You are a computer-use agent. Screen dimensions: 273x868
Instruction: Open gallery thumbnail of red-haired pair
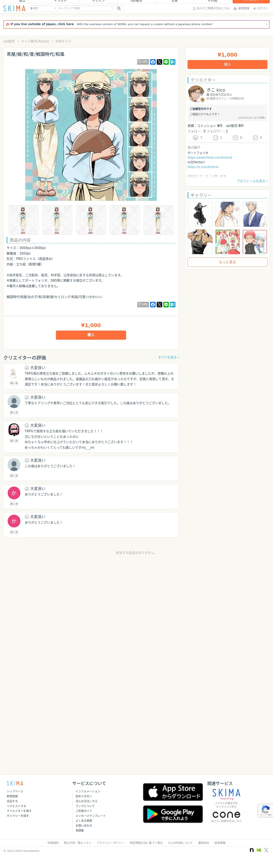[255, 242]
